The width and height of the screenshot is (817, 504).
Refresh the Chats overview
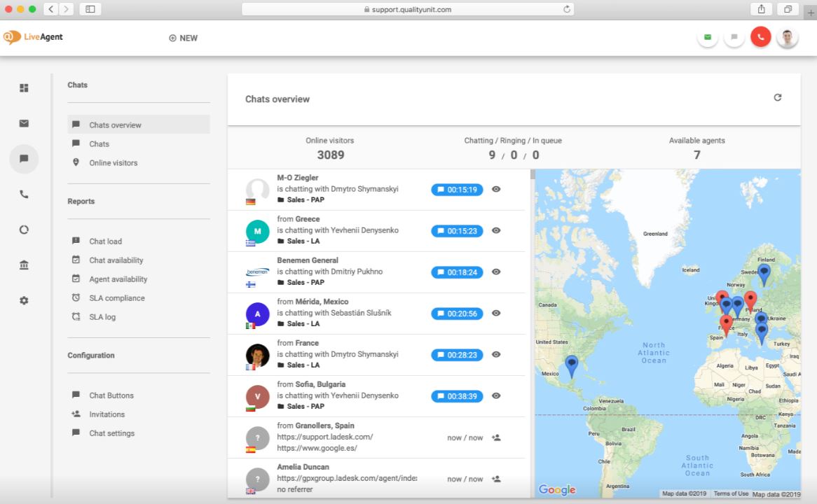(777, 97)
